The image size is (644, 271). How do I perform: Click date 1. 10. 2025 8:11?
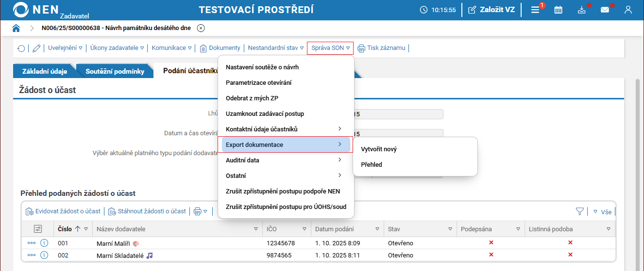coord(338,255)
